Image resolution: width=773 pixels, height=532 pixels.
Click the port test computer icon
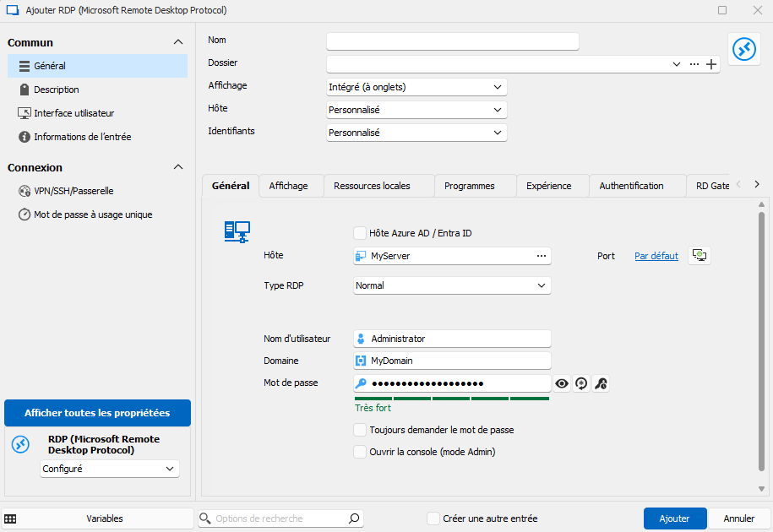699,255
